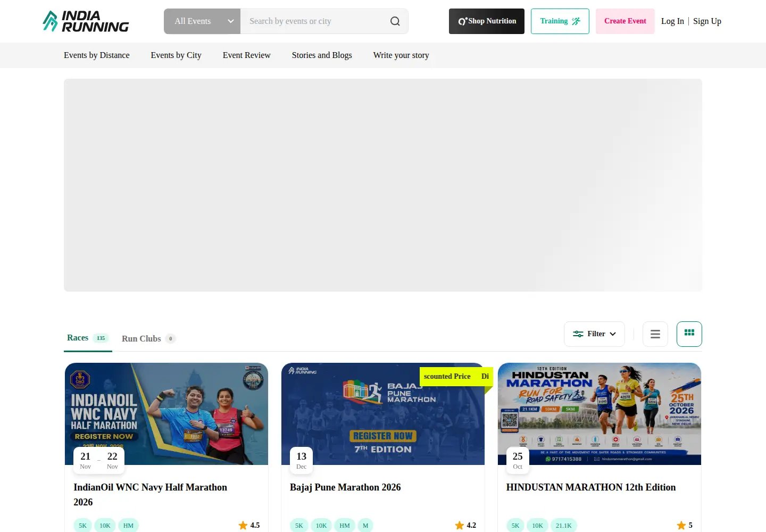Click the search magnifier icon
Image resolution: width=766 pixels, height=532 pixels.
tap(395, 21)
